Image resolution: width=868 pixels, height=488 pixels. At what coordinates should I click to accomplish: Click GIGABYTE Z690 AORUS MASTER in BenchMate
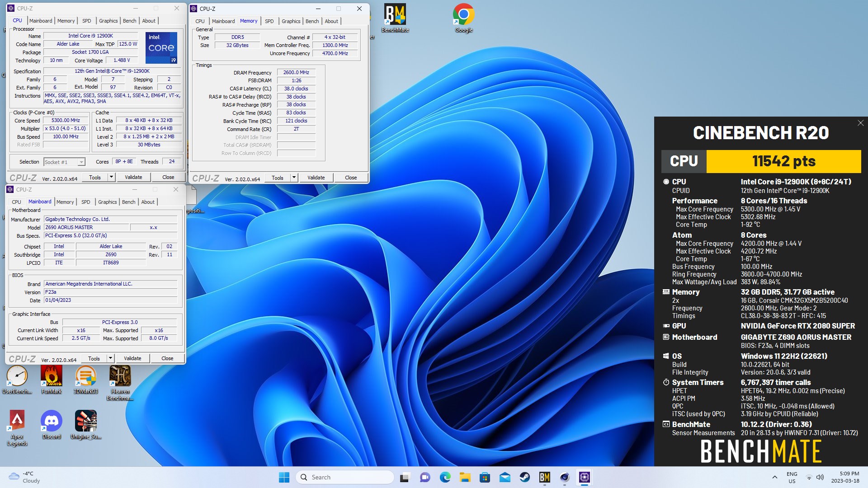point(796,337)
